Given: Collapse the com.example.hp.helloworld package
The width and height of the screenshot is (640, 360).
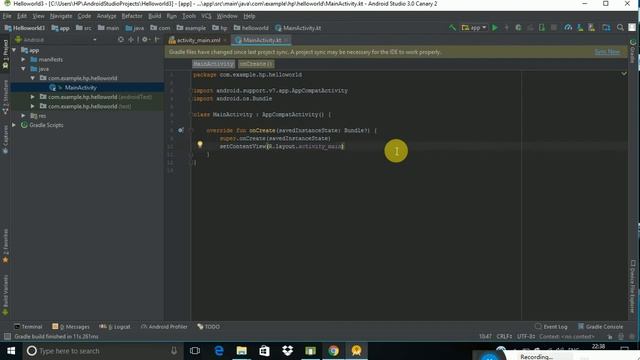Looking at the screenshot, I should tap(33, 78).
